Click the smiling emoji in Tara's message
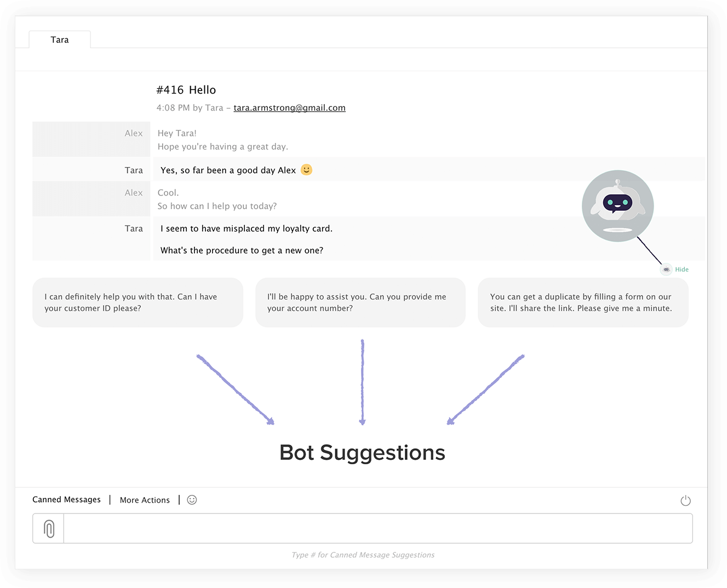This screenshot has height=588, width=727. [x=306, y=170]
